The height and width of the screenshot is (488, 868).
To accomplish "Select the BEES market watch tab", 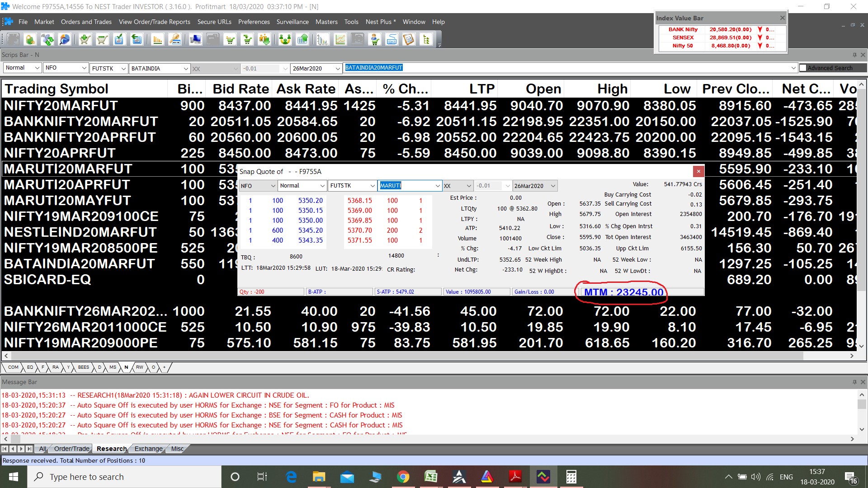I will (x=84, y=367).
